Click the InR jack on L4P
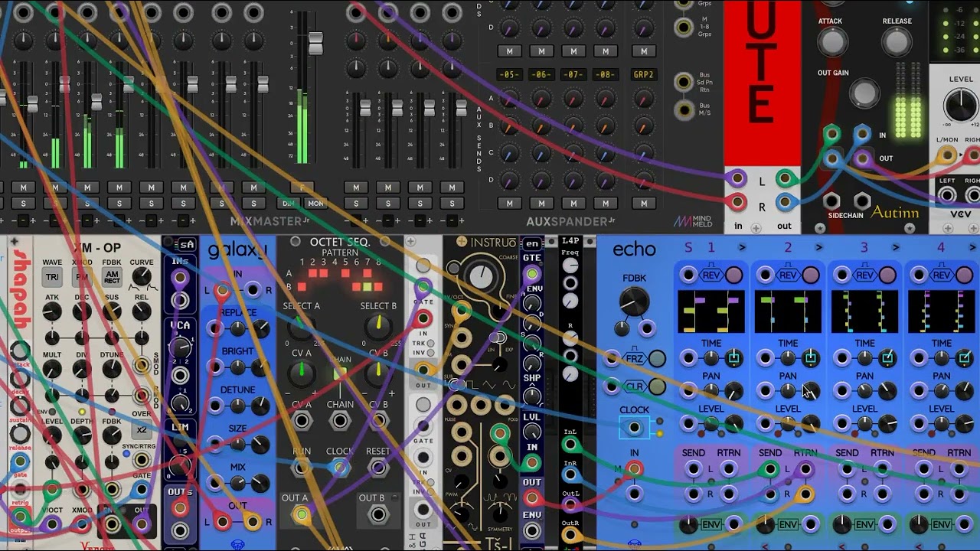 coord(570,474)
